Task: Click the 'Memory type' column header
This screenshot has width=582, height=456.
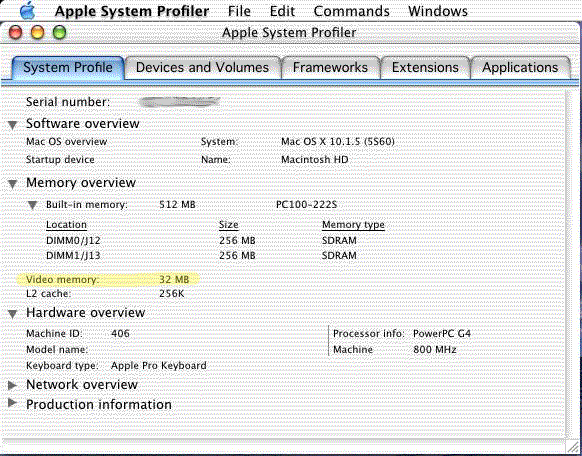Action: (353, 225)
